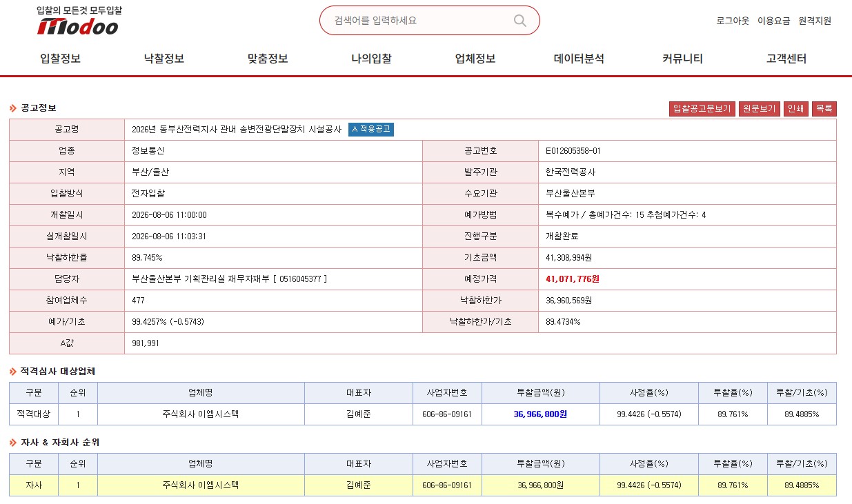Click the 99.4257% (-0.5743) ratio value
This screenshot has width=852, height=504.
pos(168,322)
